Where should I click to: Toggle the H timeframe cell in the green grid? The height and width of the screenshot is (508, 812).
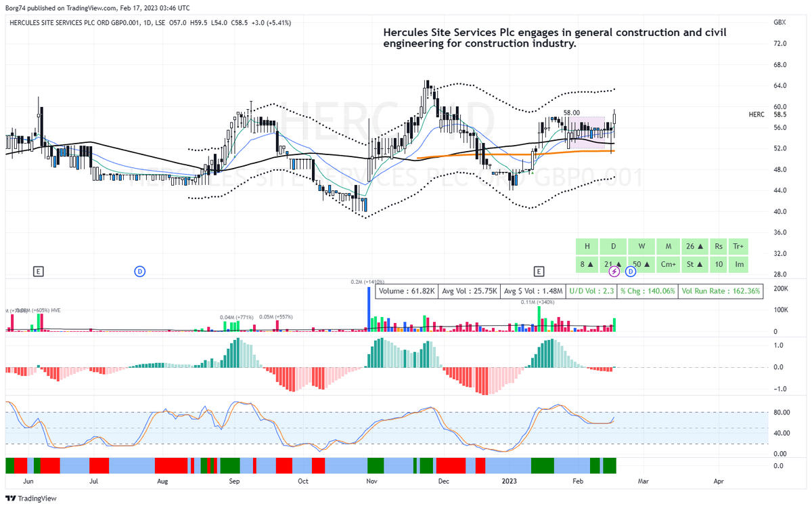[x=587, y=246]
